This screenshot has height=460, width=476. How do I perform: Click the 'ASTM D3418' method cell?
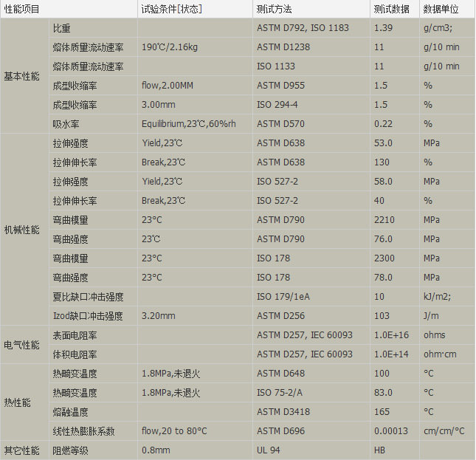click(x=311, y=412)
